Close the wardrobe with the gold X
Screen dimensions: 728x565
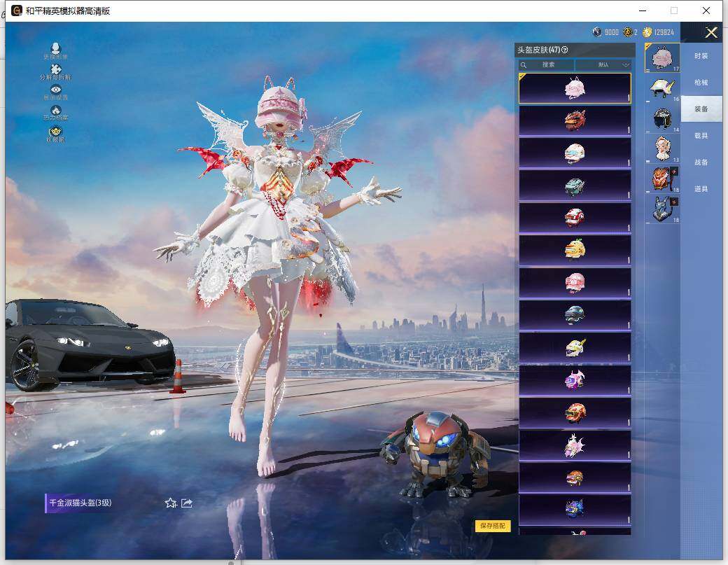point(711,32)
